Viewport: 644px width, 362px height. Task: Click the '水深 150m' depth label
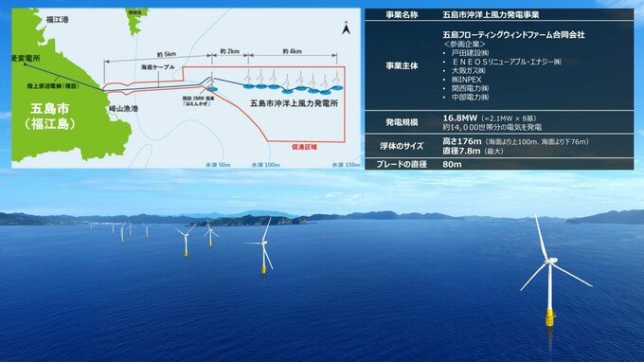point(346,165)
